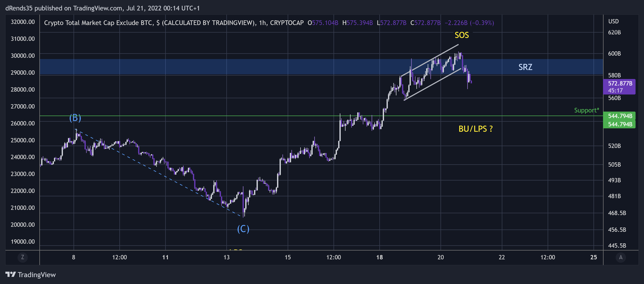Click date label 13 on time axis
The height and width of the screenshot is (284, 644).
click(227, 258)
